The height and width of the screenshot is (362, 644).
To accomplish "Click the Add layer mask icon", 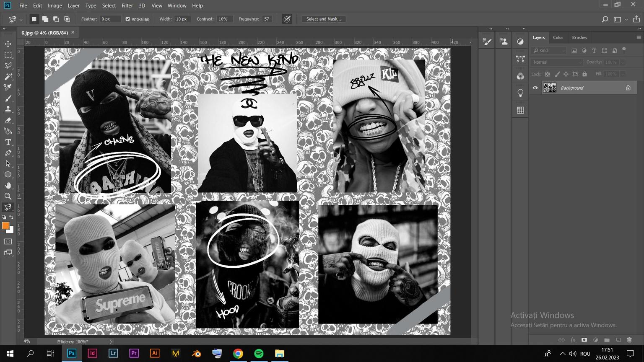I will (584, 340).
